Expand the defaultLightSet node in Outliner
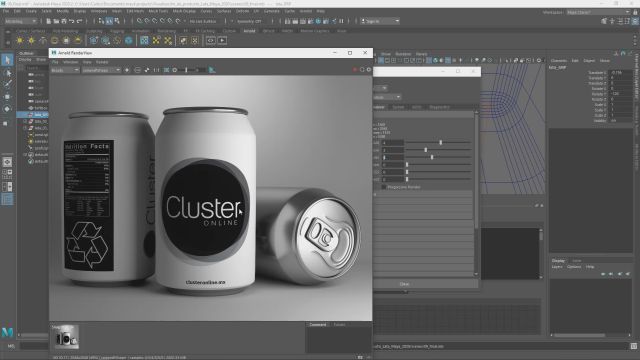 (x=25, y=155)
